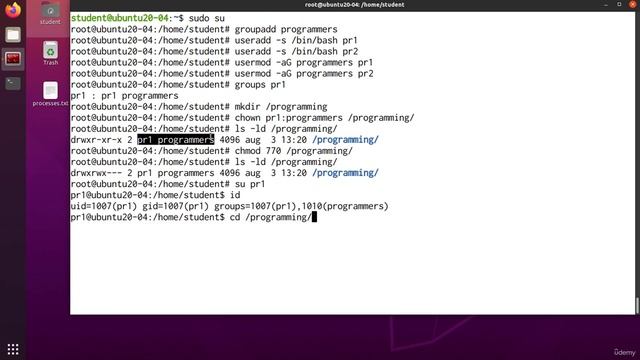Click the terminal vertical scrollbar handle
Screen dimensions: 640x360
pos(637,305)
